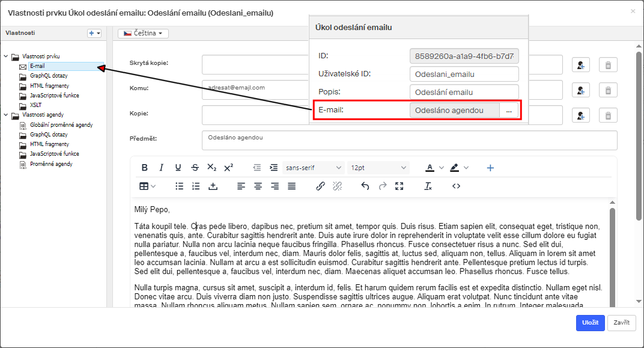Justify text alignment
Screen dimensions: 644x348
pyautogui.click(x=291, y=186)
